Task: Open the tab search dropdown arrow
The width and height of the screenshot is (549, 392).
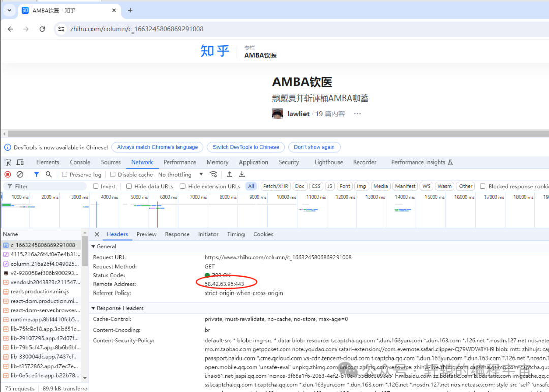Action: (10, 10)
